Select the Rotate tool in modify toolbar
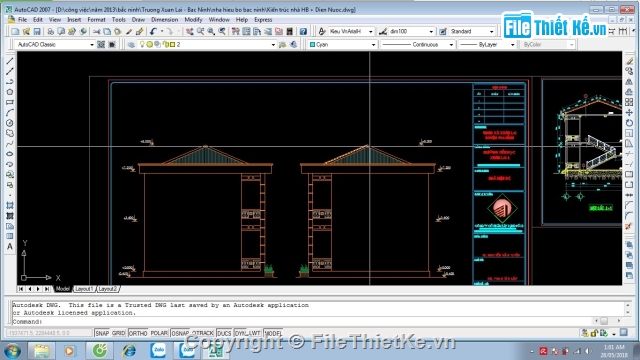The image size is (640, 360). (x=629, y=123)
